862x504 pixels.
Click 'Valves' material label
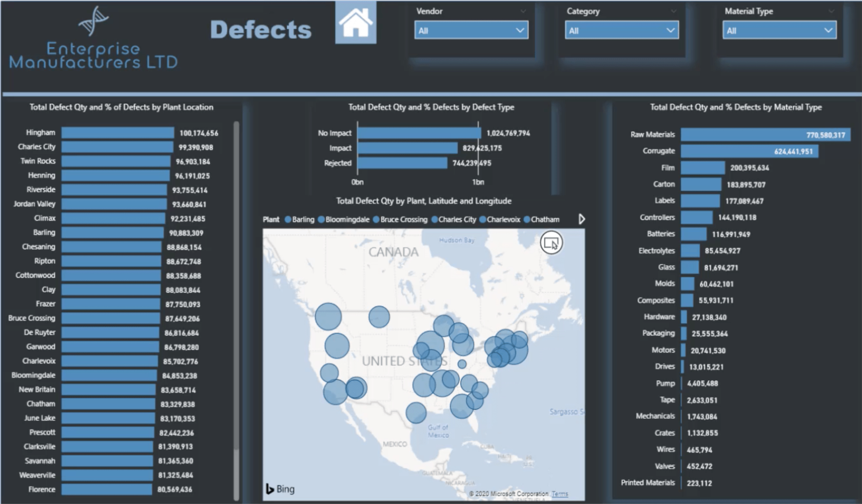[x=665, y=466]
